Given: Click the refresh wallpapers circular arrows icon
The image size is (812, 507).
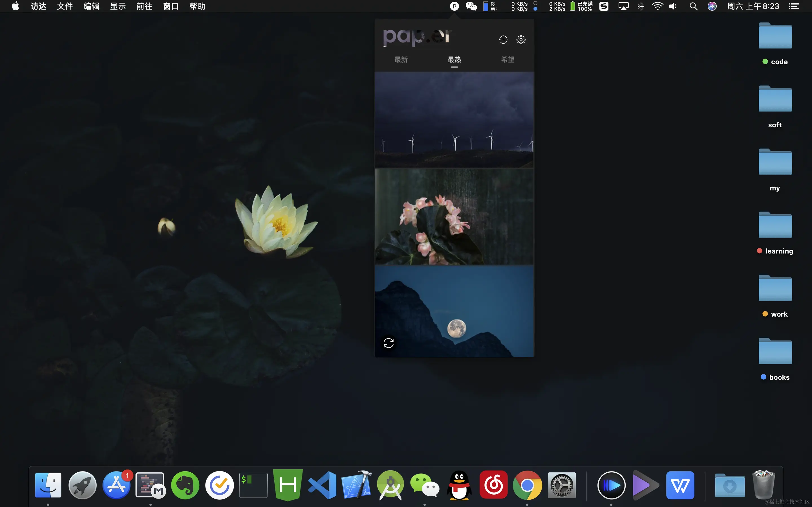Looking at the screenshot, I should click(389, 343).
